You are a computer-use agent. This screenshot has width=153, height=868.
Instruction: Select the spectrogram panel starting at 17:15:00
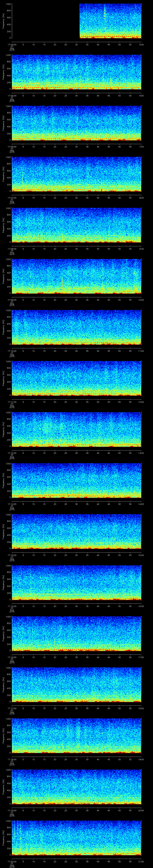click(76, 582)
